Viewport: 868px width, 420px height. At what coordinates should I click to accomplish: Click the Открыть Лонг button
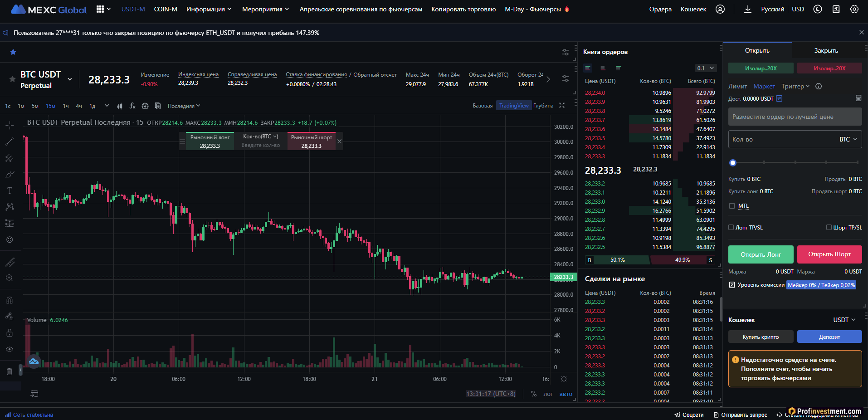(x=761, y=254)
